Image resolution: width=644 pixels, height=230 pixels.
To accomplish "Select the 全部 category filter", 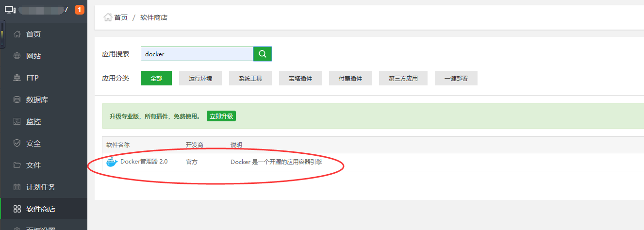I will point(156,78).
